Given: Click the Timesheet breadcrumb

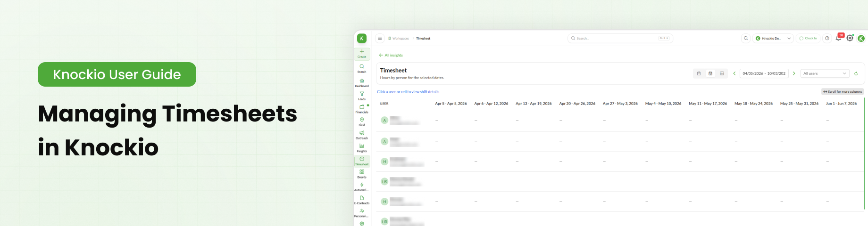Looking at the screenshot, I should tap(423, 39).
